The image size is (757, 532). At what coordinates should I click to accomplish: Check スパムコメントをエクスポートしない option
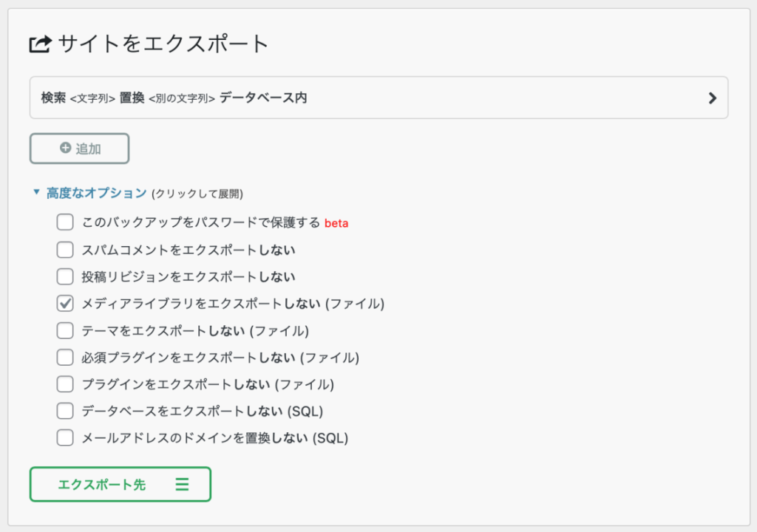pos(65,250)
